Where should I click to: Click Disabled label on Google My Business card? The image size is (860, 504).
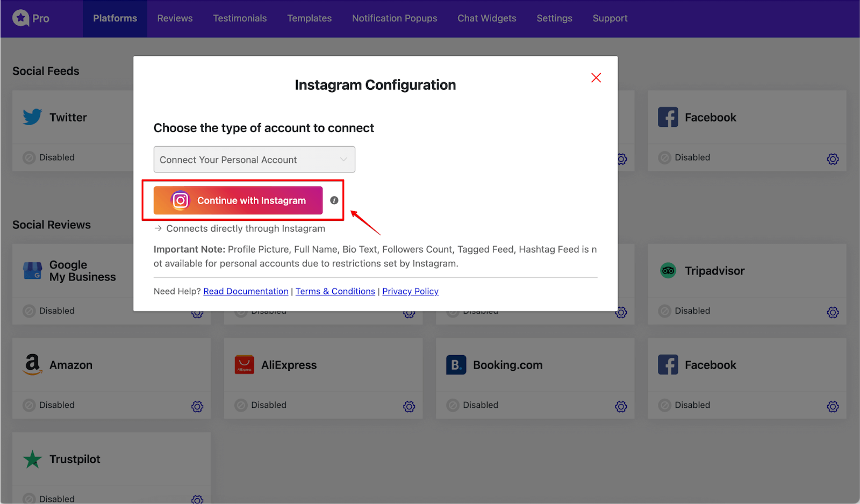pos(57,311)
